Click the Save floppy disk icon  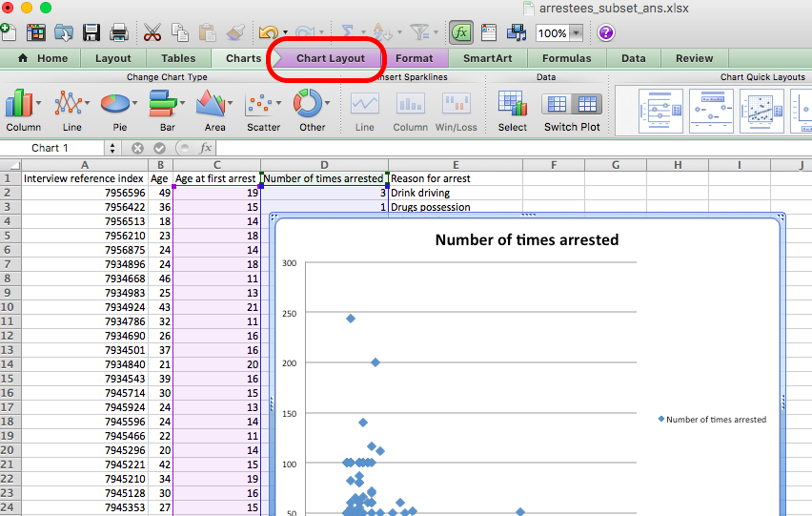pyautogui.click(x=91, y=33)
